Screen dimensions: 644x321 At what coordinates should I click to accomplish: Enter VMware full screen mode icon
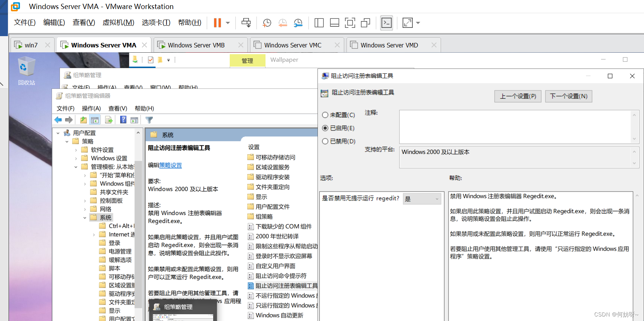pos(350,23)
